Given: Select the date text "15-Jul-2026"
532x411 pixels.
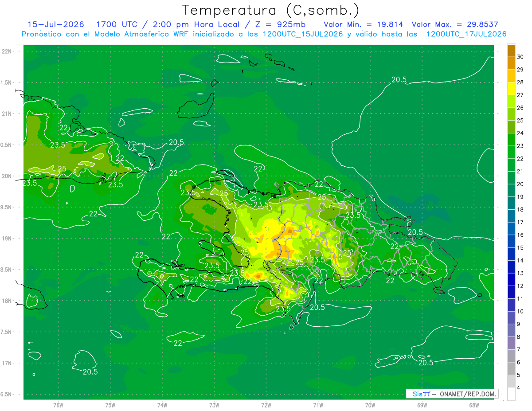Looking at the screenshot, I should click(56, 24).
